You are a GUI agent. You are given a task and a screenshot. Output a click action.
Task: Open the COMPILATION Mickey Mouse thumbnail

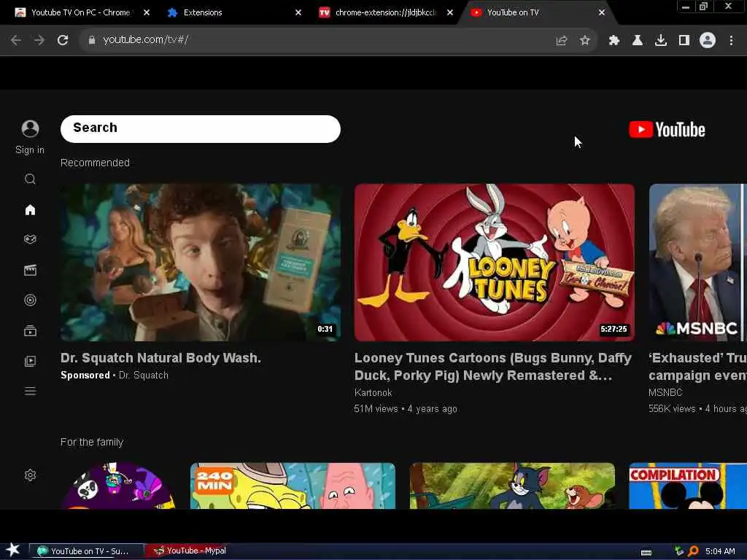(688, 486)
